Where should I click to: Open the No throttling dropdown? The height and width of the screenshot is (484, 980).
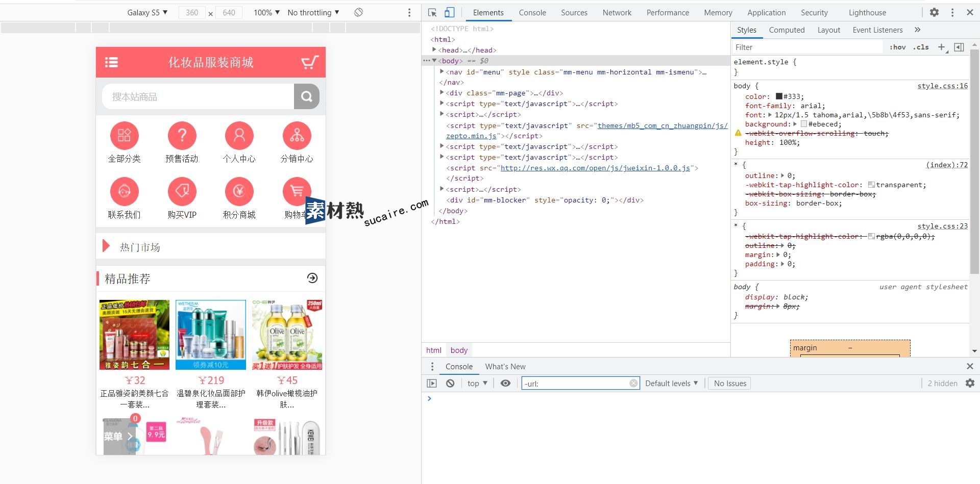(313, 12)
